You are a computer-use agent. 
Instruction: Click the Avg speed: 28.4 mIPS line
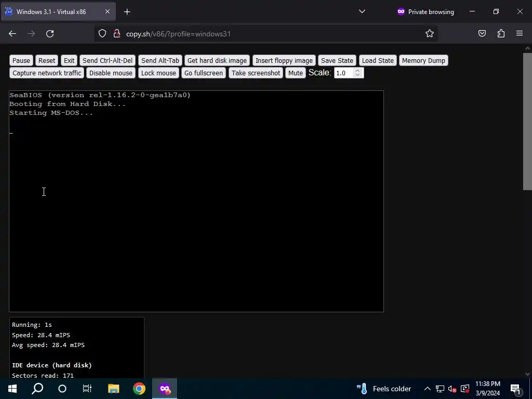click(x=48, y=345)
